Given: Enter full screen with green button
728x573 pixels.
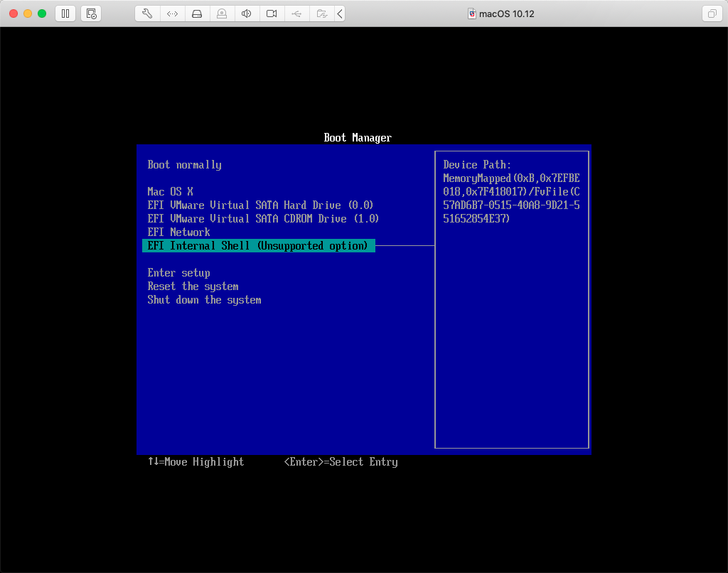Looking at the screenshot, I should pyautogui.click(x=42, y=14).
